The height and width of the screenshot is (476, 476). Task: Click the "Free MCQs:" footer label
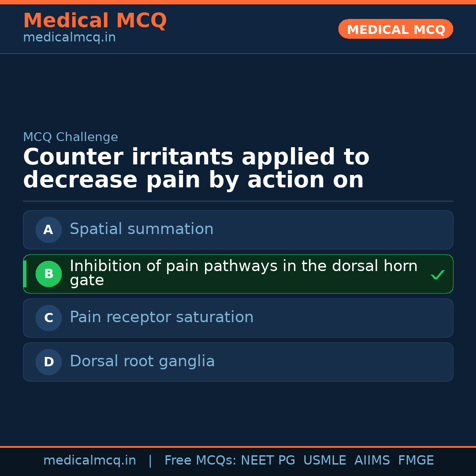(200, 461)
